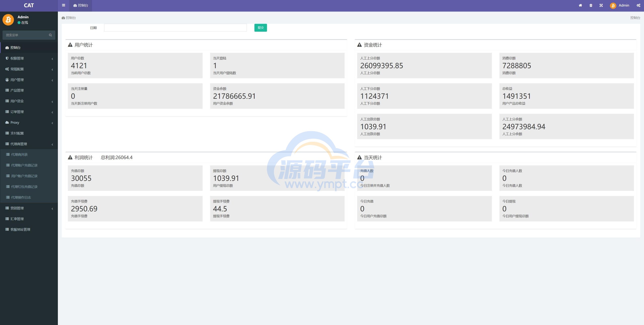Viewport: 644px width, 325px height.
Task: Click the 搜索菜单 search field
Action: click(x=25, y=35)
